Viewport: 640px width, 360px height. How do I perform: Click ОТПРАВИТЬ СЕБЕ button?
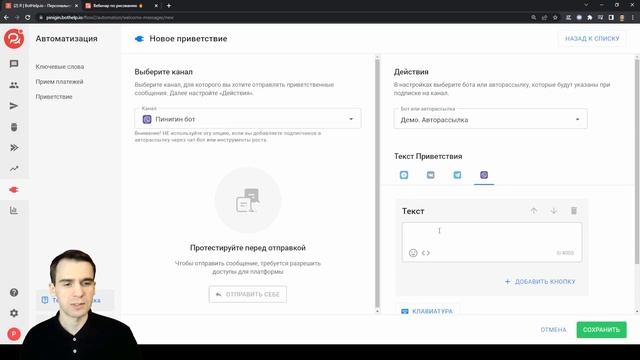tap(248, 294)
